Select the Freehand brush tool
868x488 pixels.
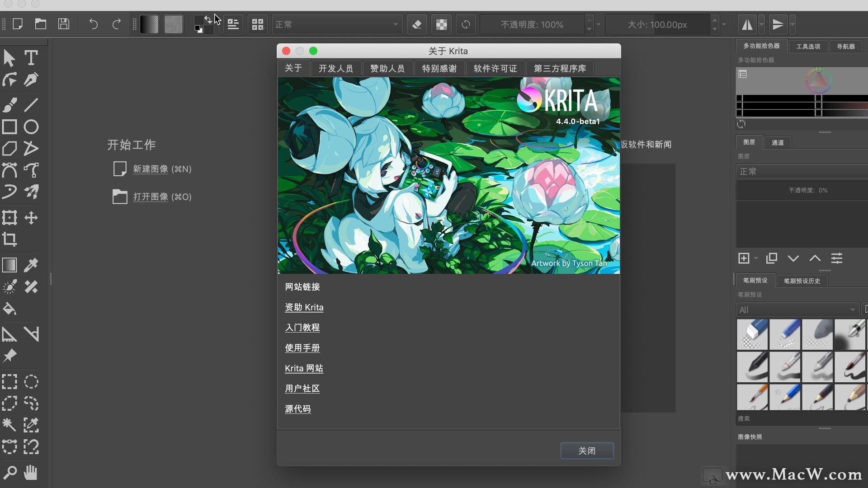point(9,105)
